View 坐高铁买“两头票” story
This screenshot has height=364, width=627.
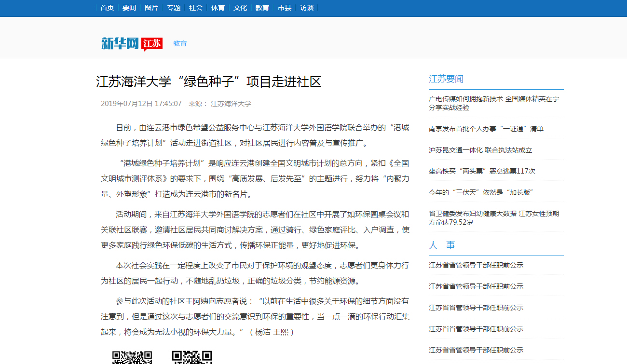pyautogui.click(x=482, y=171)
